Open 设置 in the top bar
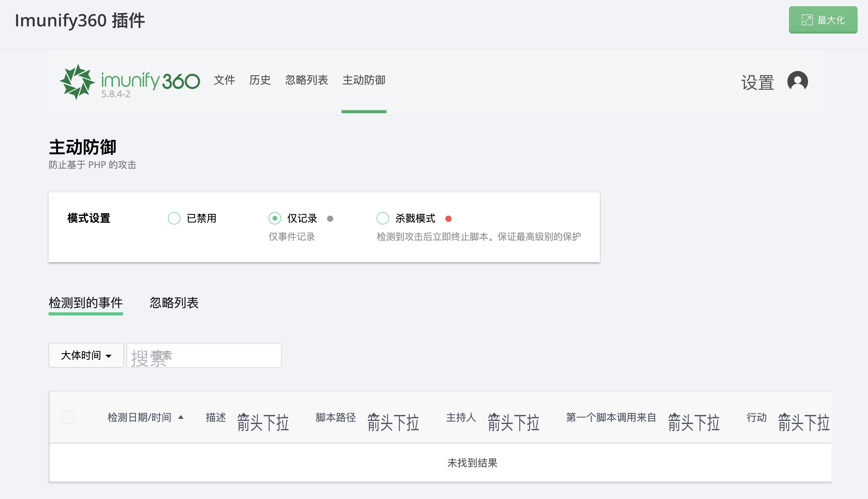The height and width of the screenshot is (499, 868). 757,82
